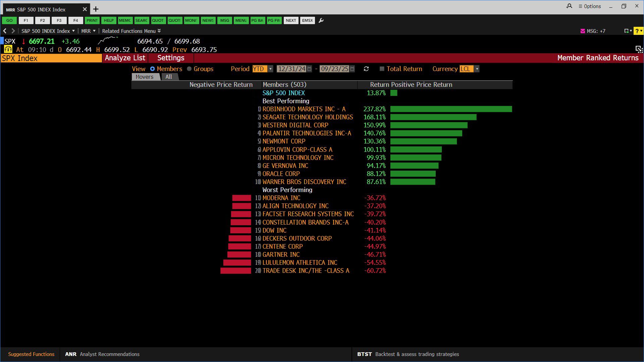Click the pink MSG envelope icon
Viewport: 644px width, 362px height.
tap(583, 31)
